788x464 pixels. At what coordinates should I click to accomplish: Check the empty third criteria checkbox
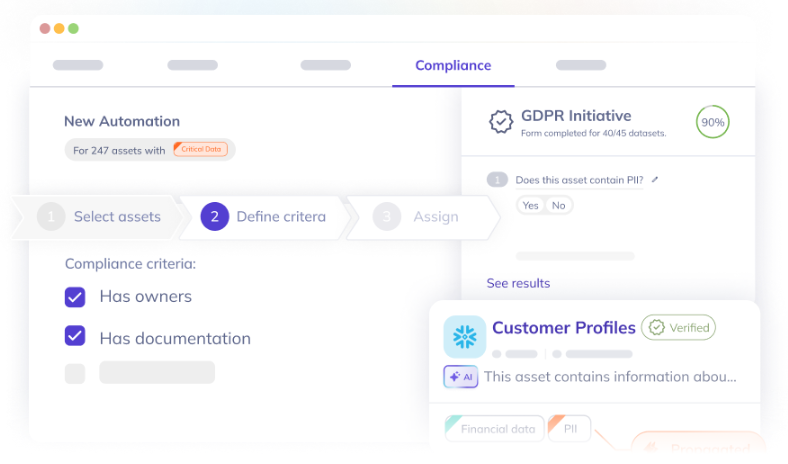click(75, 374)
